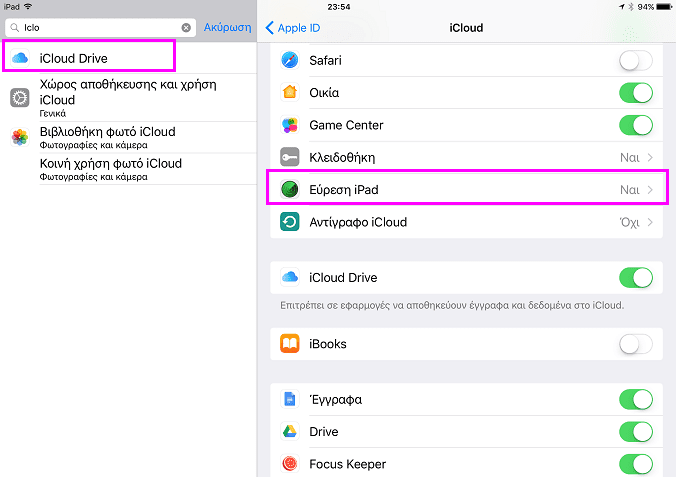Open Εύρεση iPad details chevron

[x=650, y=190]
